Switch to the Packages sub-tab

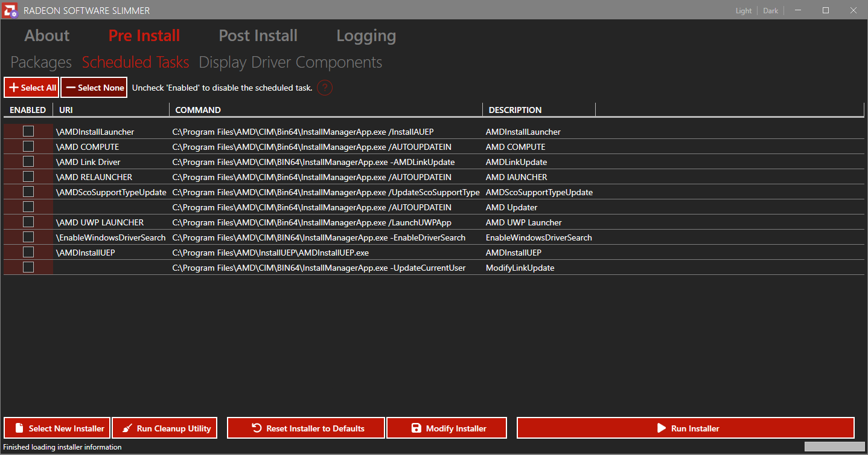[x=41, y=62]
